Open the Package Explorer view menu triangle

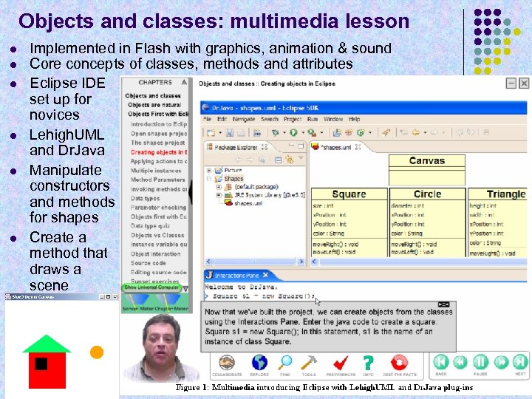(x=301, y=158)
